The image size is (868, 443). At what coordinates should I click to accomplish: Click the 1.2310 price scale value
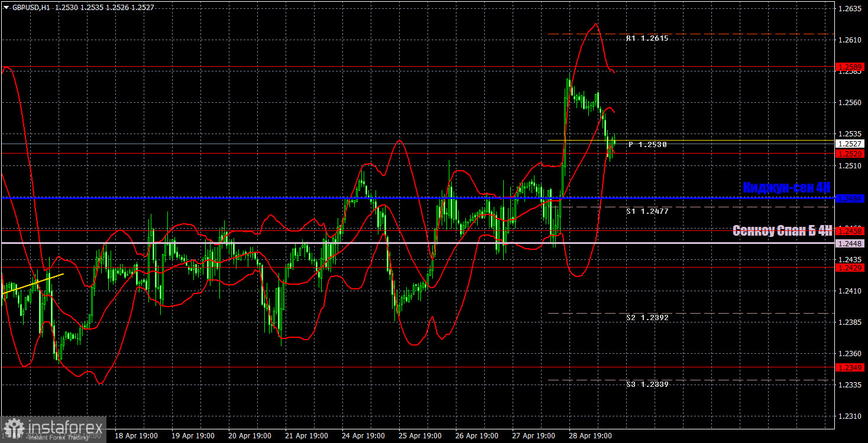[x=849, y=416]
